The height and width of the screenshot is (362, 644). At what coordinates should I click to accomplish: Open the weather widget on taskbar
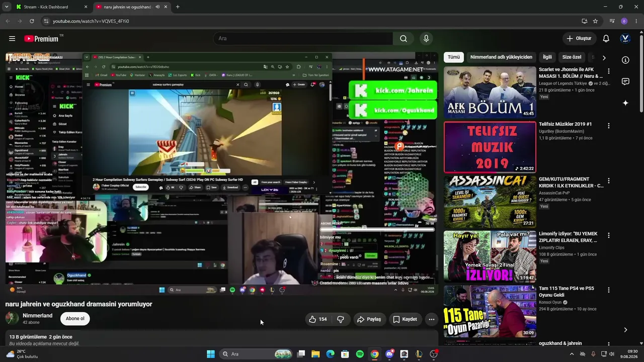coord(22,354)
